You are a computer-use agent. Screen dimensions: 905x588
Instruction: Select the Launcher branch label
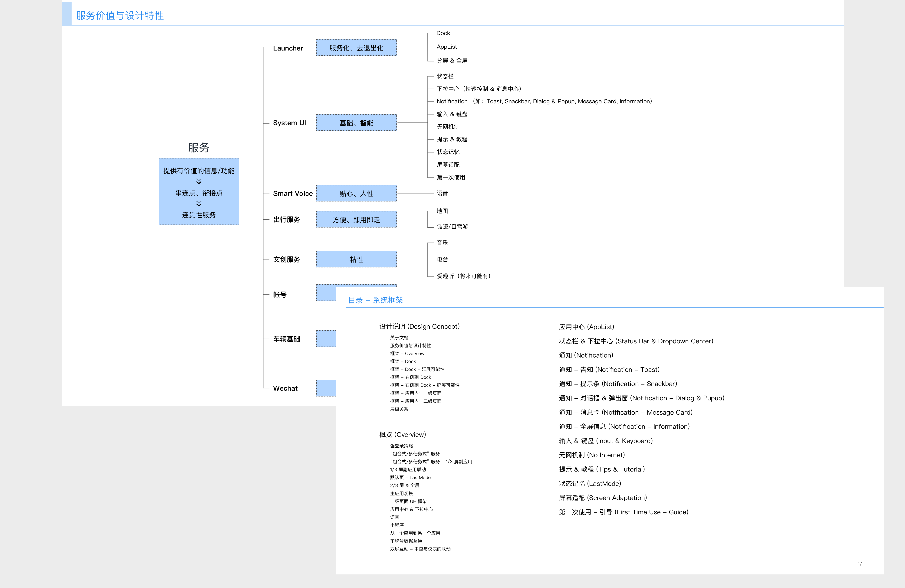288,48
